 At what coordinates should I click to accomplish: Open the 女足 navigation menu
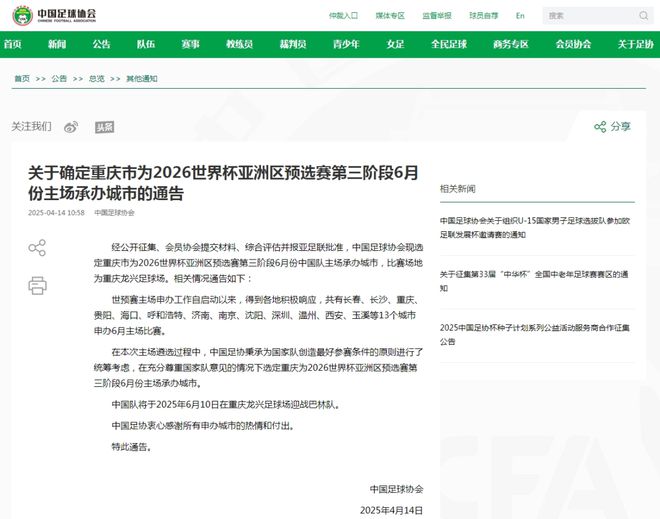tap(396, 44)
